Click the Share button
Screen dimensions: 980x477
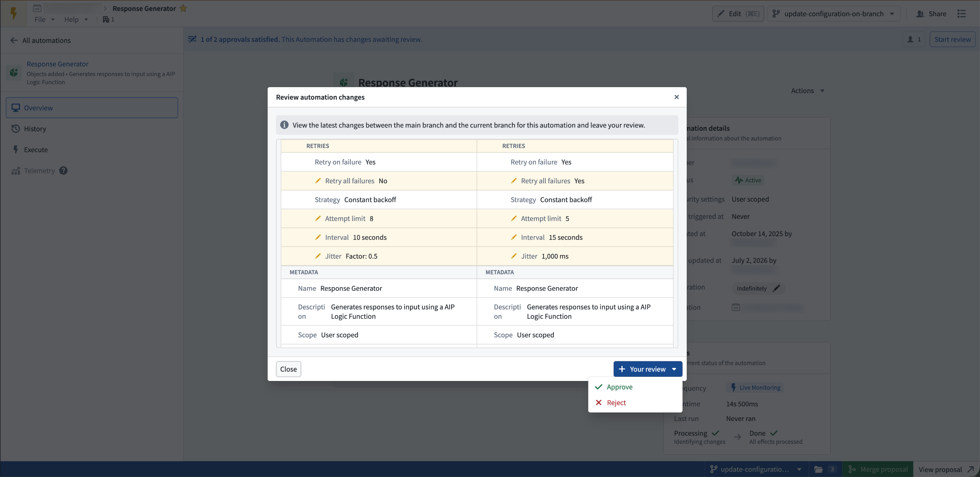tap(931, 13)
